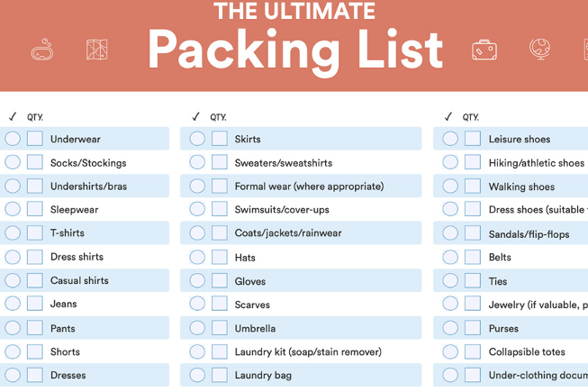Click the suitcase icon beside the title
The height and width of the screenshot is (392, 588).
coord(484,50)
